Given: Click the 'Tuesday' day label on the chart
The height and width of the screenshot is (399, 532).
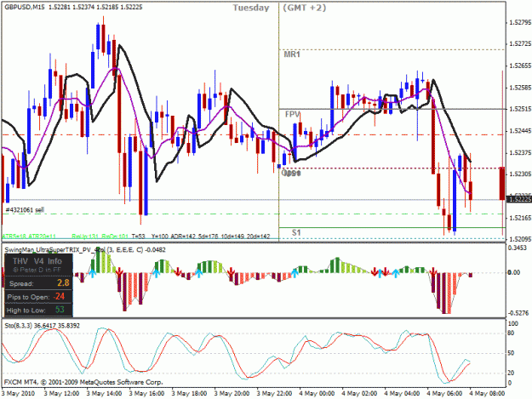Looking at the screenshot, I should tap(251, 8).
